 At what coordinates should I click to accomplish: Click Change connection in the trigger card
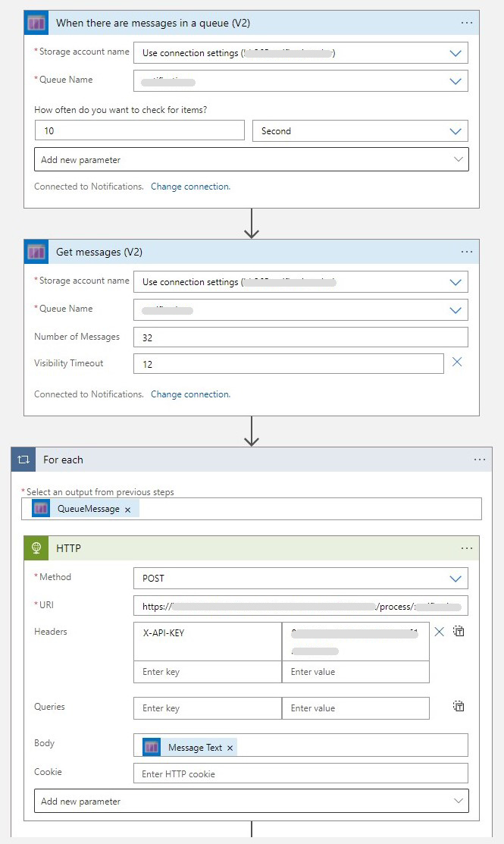190,187
